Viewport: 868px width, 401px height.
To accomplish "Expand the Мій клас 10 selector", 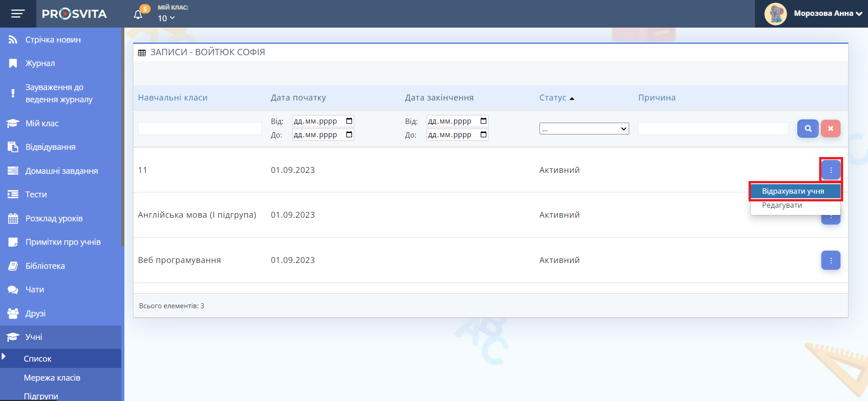I will coord(166,18).
